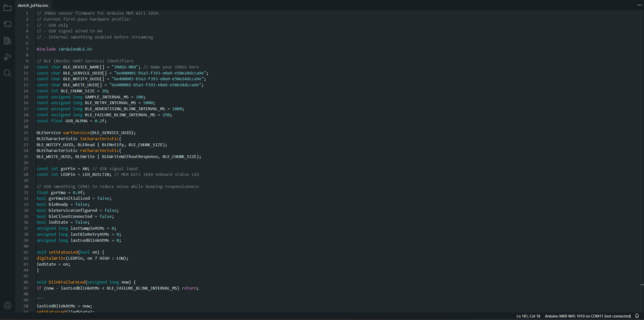
Task: Click the blinkFailureLed function name
Action: [67, 282]
